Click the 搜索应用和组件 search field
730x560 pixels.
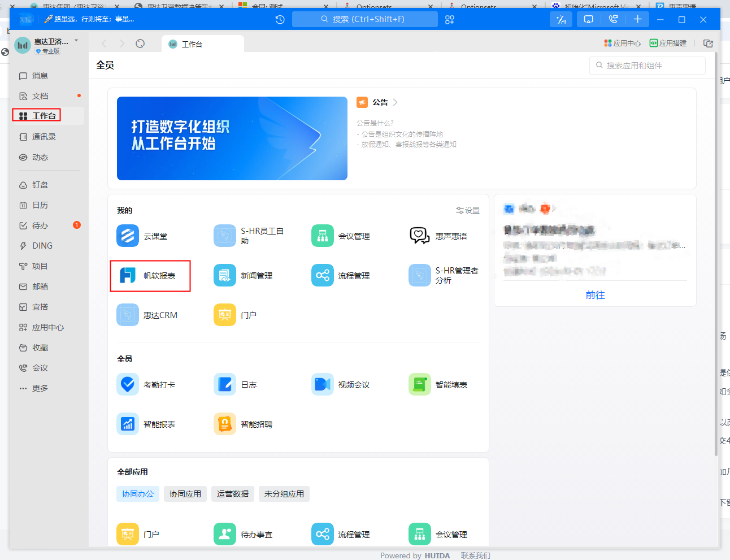coord(648,66)
